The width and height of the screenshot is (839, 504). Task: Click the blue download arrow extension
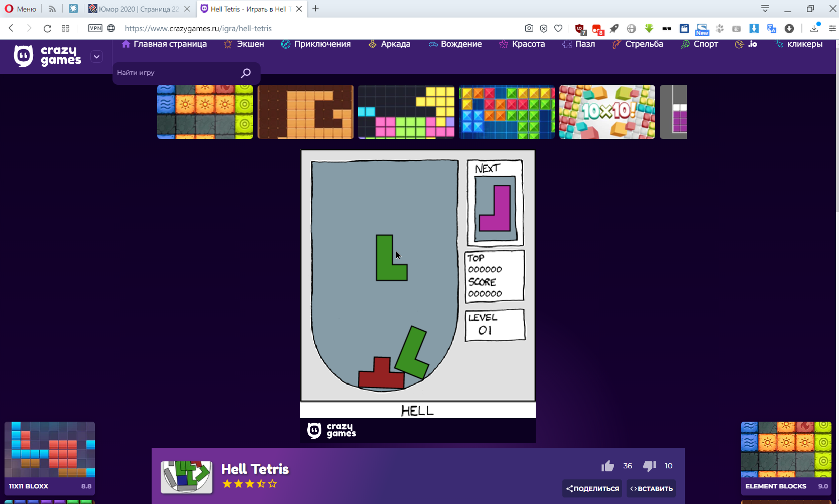754,29
